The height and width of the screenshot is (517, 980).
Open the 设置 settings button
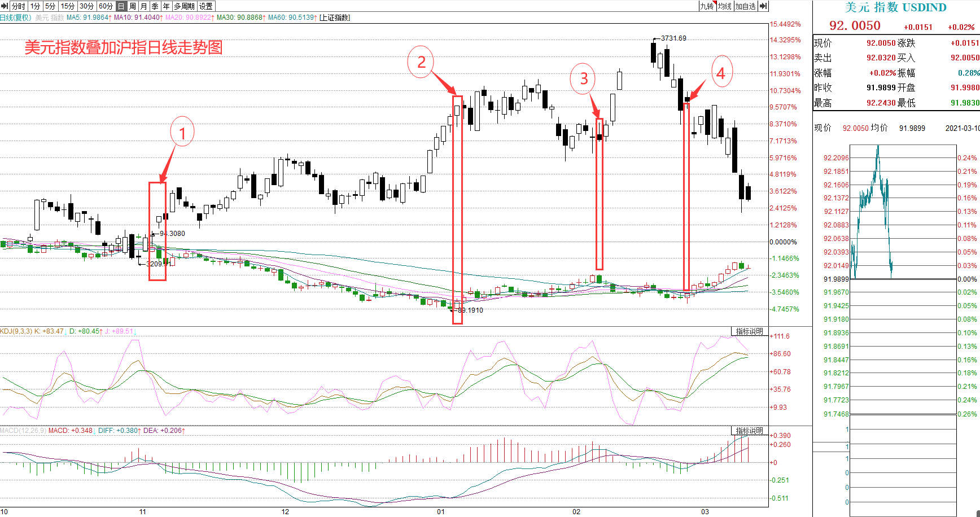(206, 6)
